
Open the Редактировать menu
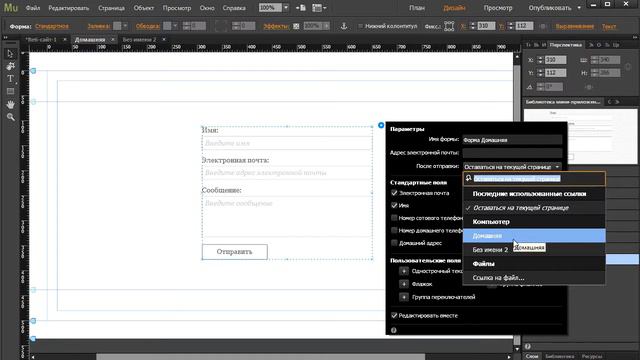[x=69, y=8]
